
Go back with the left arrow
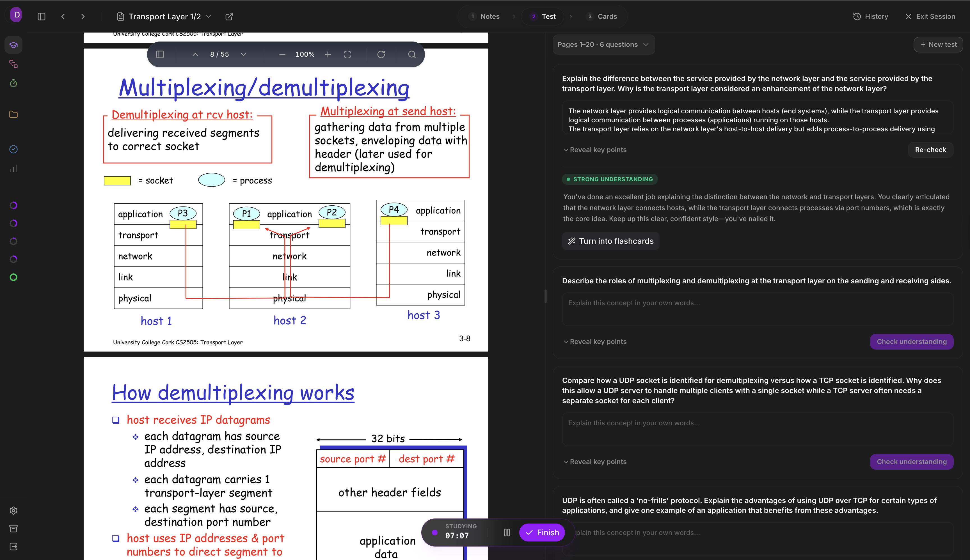pyautogui.click(x=63, y=17)
